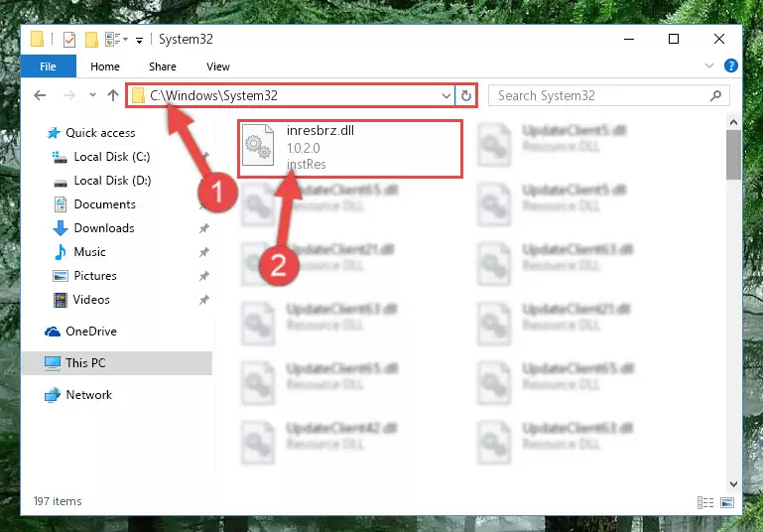Image resolution: width=763 pixels, height=532 pixels.
Task: Unpin Downloads via its pin icon
Action: (203, 228)
